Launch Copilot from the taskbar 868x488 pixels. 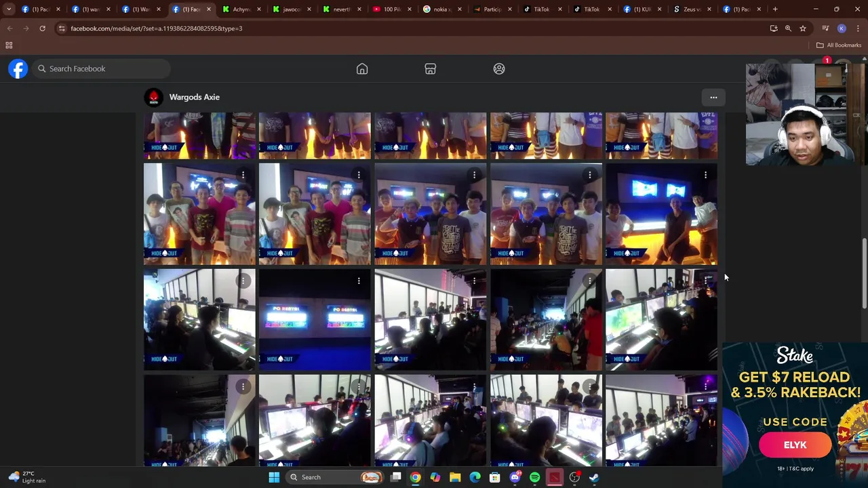[435, 477]
